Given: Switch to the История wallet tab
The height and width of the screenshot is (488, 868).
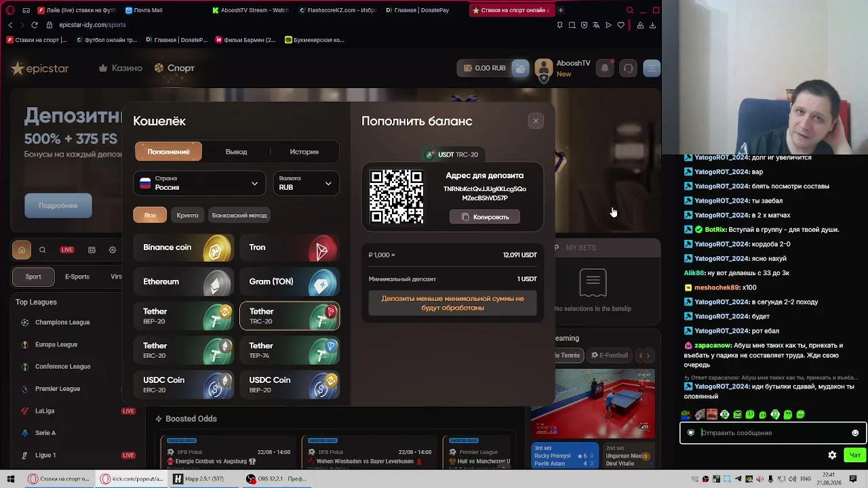Looking at the screenshot, I should tap(304, 152).
